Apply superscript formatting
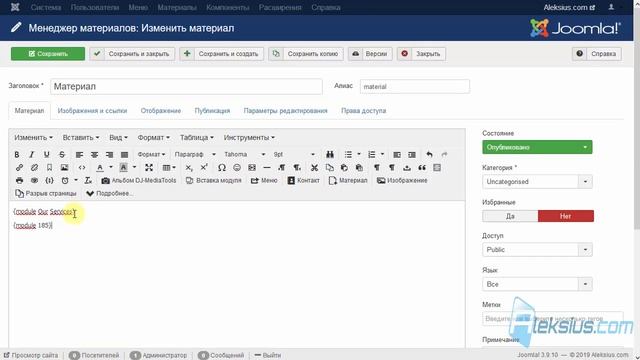This screenshot has height=360, width=640. click(204, 168)
